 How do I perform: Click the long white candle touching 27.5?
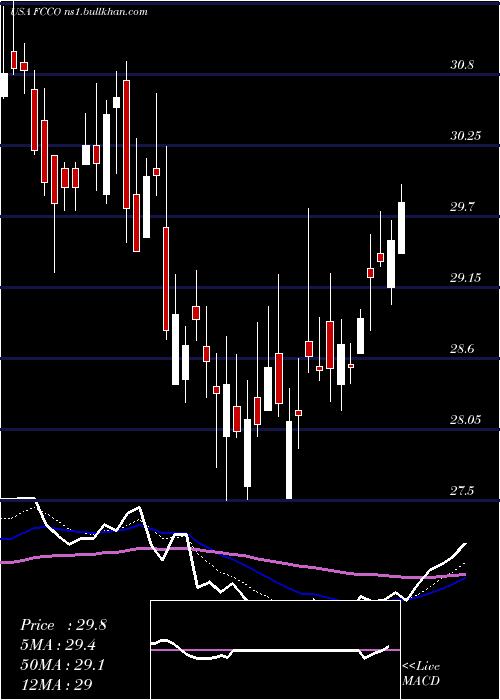pos(289,459)
